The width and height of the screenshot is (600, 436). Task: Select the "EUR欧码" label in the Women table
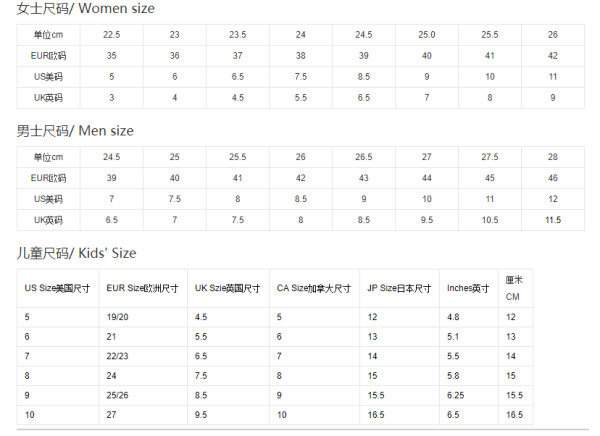pyautogui.click(x=48, y=56)
